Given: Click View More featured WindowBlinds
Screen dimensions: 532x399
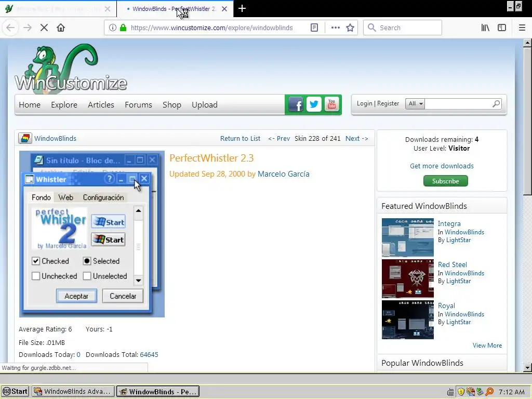Looking at the screenshot, I should [x=487, y=345].
